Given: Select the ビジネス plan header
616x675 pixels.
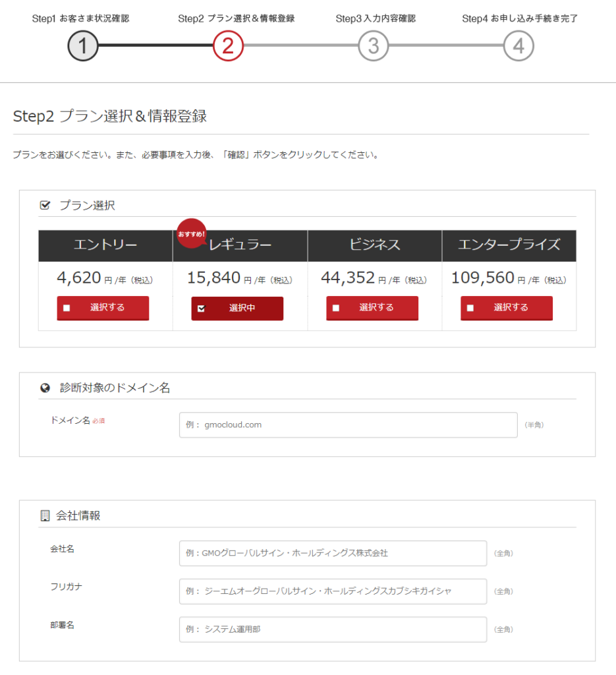Looking at the screenshot, I should tap(374, 245).
